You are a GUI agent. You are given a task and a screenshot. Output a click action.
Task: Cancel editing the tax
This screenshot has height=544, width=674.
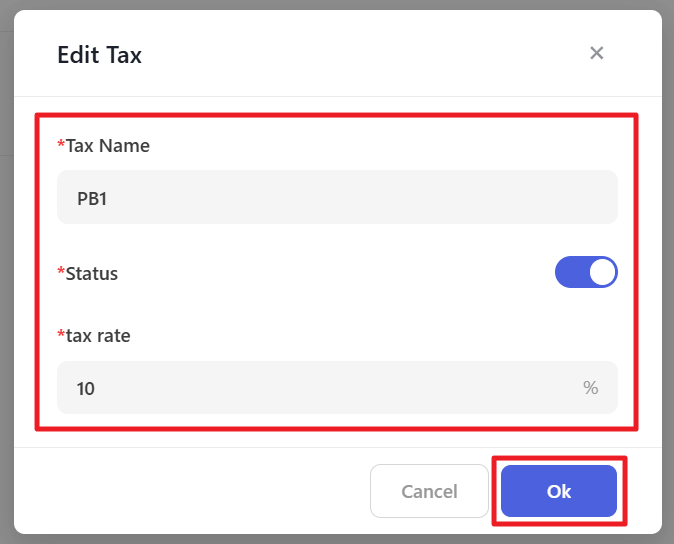(x=429, y=491)
